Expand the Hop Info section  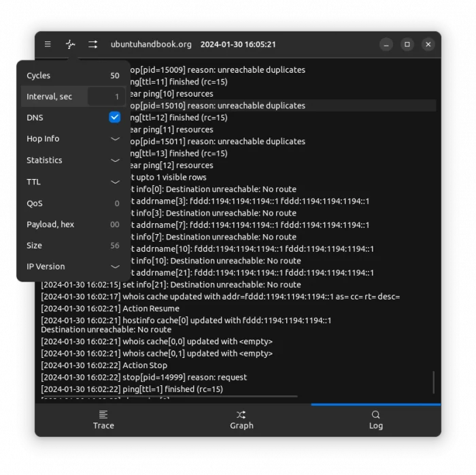115,139
